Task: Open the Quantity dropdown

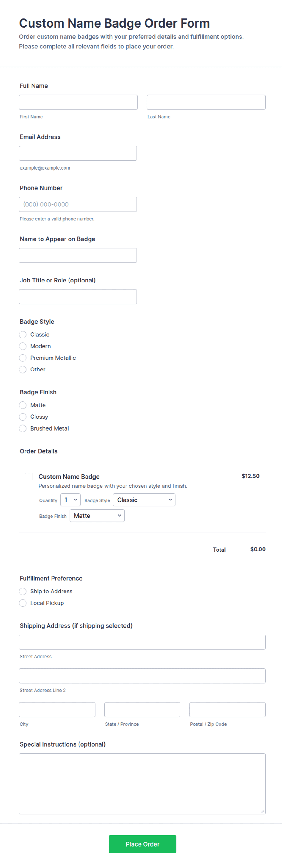Action: click(70, 500)
